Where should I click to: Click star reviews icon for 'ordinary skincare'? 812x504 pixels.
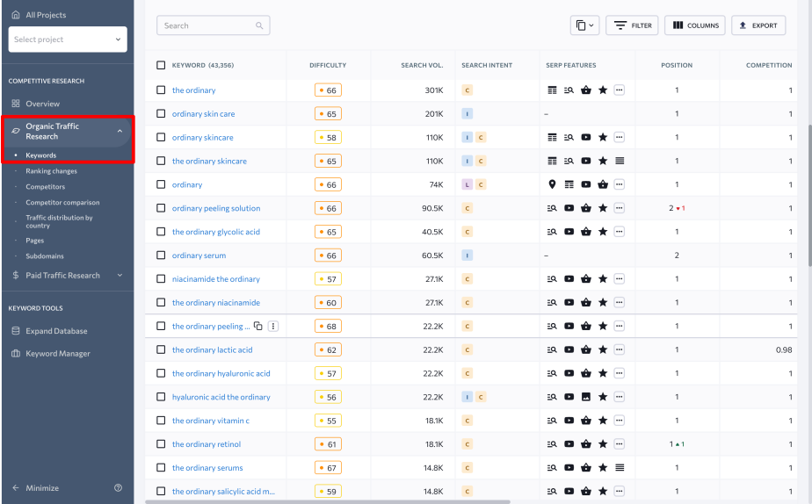(x=603, y=137)
